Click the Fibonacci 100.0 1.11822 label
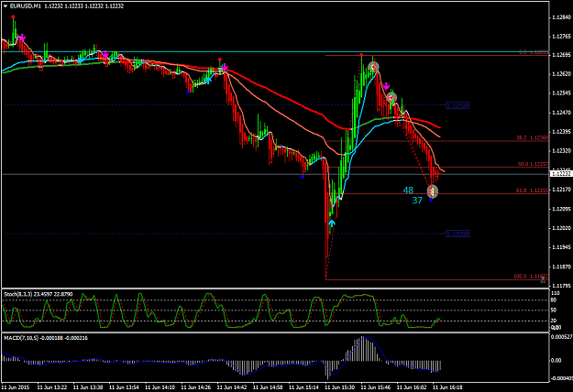Viewport: 573px width, 392px height. click(x=531, y=277)
